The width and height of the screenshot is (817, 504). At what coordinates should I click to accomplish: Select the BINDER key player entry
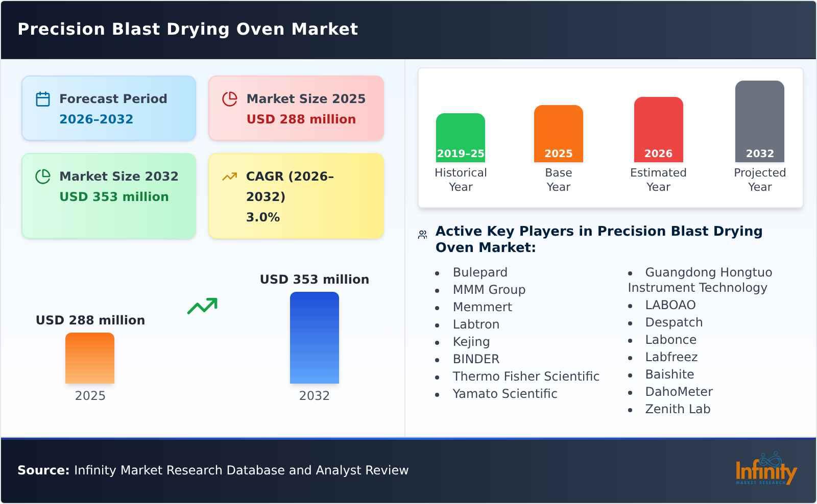pos(475,359)
